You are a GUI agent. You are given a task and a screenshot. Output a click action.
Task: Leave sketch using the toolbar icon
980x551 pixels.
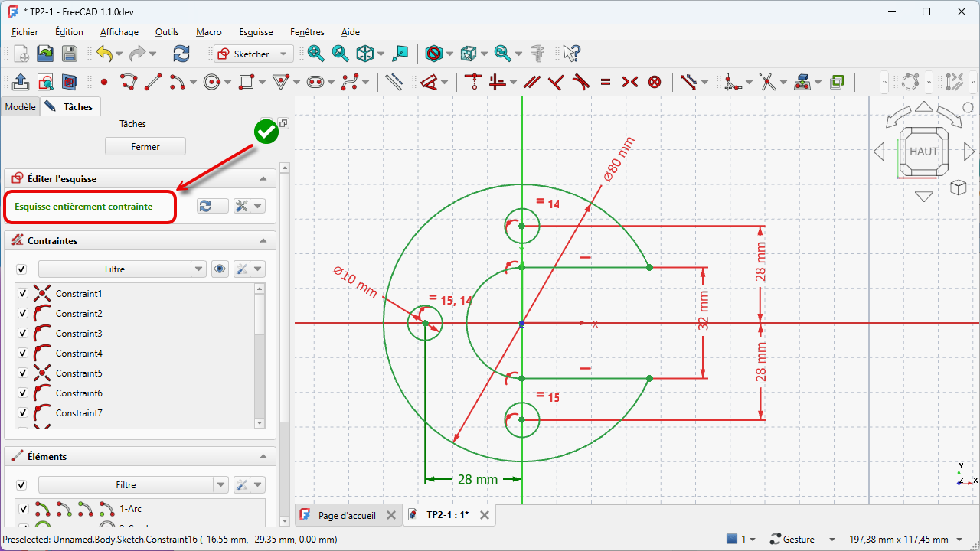[x=21, y=82]
